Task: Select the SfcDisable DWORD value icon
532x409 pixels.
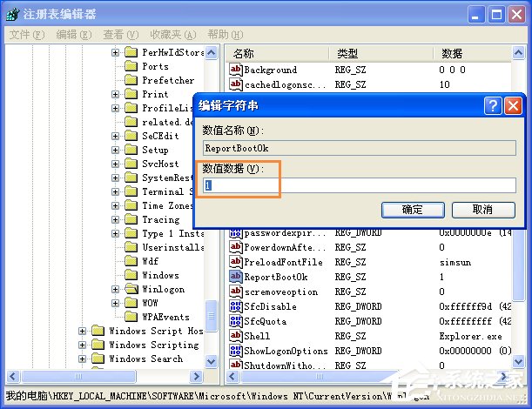Action: [x=235, y=306]
